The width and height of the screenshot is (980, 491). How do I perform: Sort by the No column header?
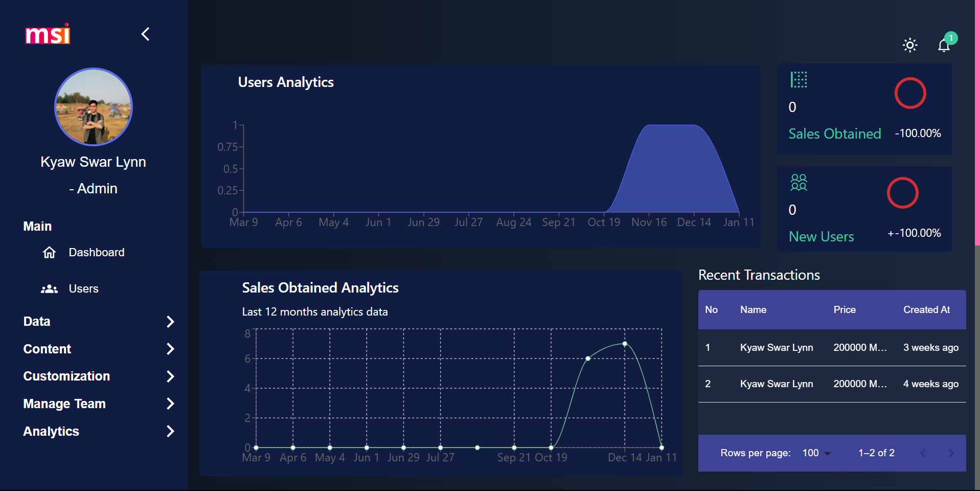click(711, 309)
